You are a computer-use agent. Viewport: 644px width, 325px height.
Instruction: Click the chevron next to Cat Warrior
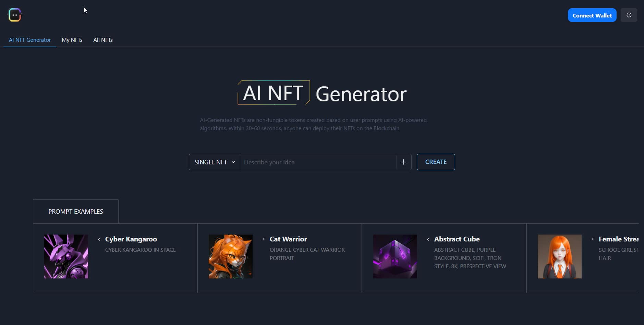pyautogui.click(x=264, y=239)
